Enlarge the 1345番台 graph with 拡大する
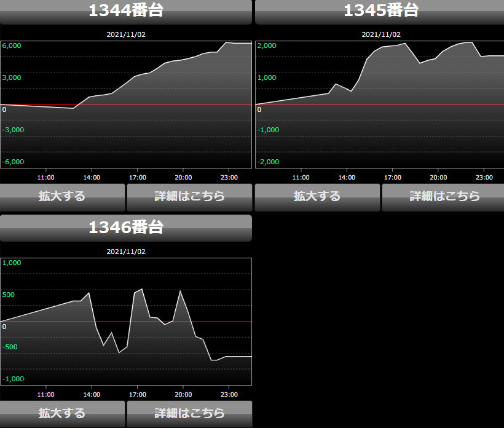Viewport: 504px width, 428px height. click(317, 197)
